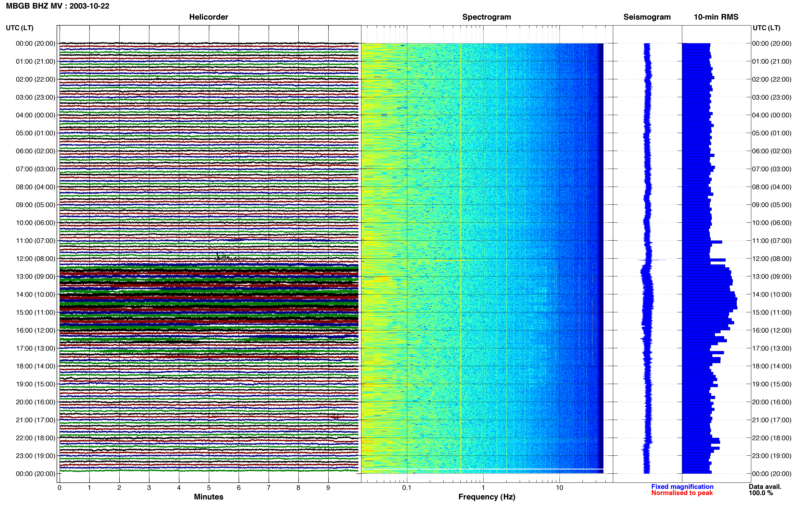Click the left '22:00 (18:00)' time label
The height and width of the screenshot is (508, 812).
pos(36,438)
